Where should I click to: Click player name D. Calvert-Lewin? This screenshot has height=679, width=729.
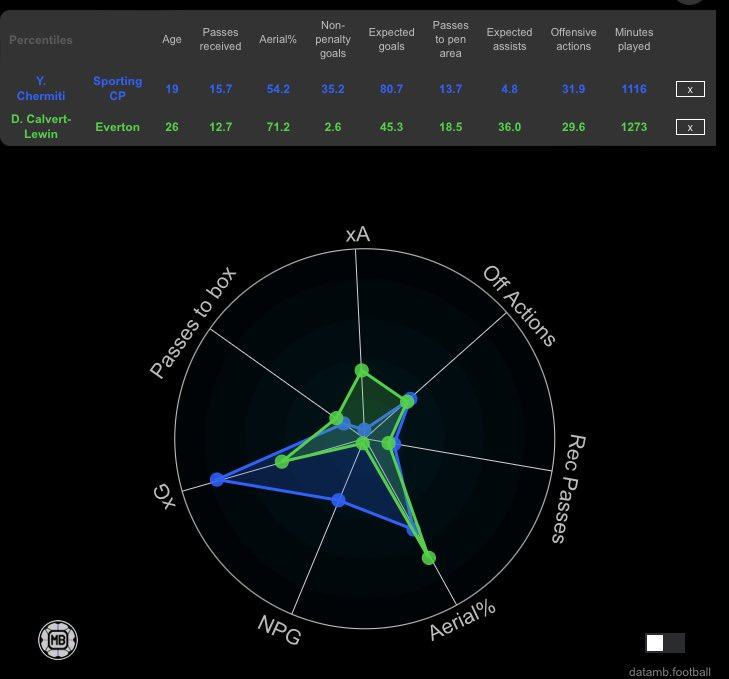coord(41,126)
